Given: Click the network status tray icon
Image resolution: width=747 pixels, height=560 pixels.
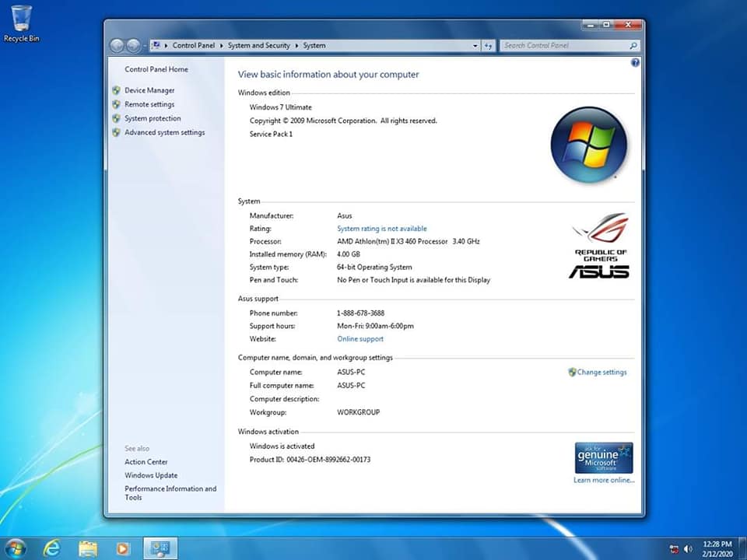Looking at the screenshot, I should click(674, 549).
